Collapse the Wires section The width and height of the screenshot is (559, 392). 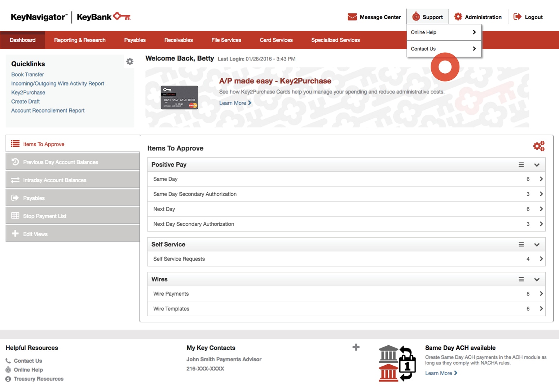(537, 279)
